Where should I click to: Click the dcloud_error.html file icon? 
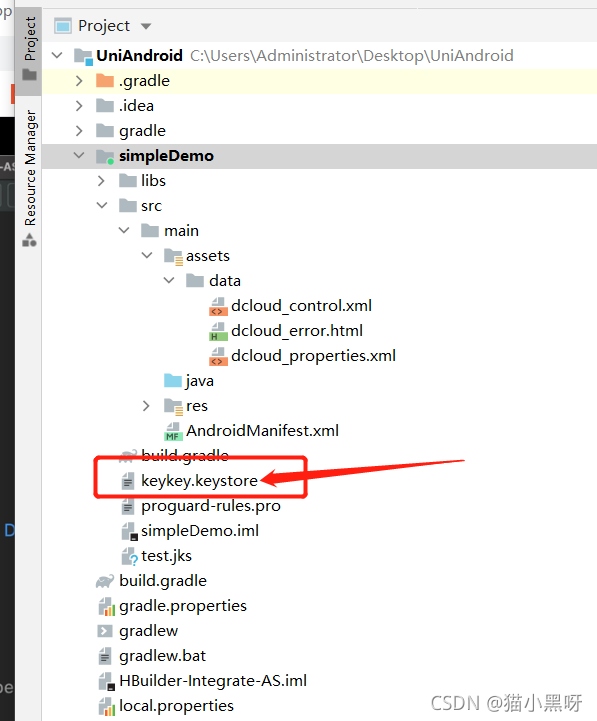(218, 331)
